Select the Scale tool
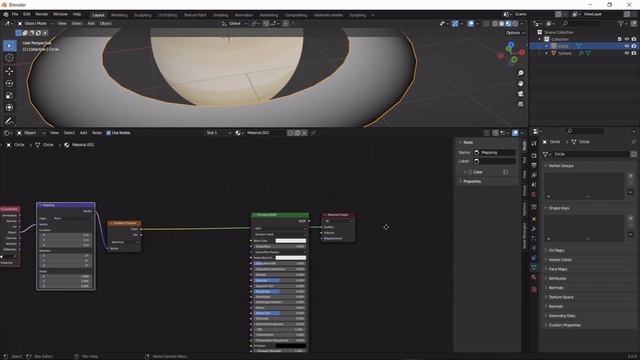640x360 pixels. tap(9, 96)
